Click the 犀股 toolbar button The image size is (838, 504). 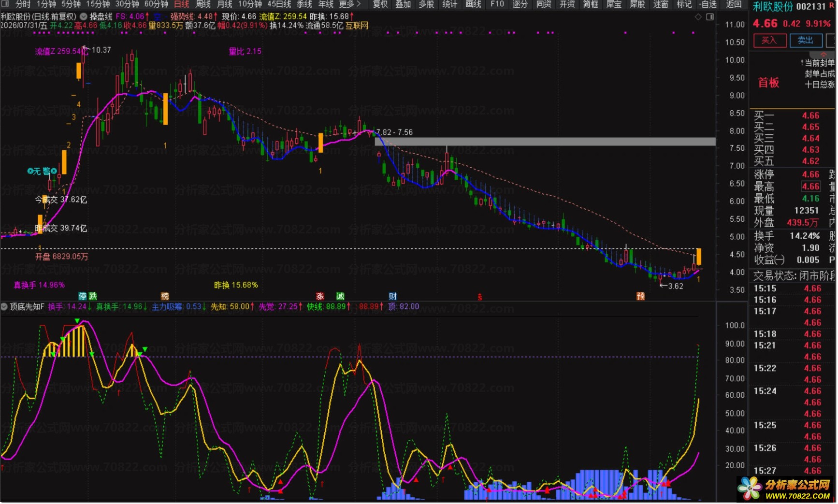(x=637, y=4)
